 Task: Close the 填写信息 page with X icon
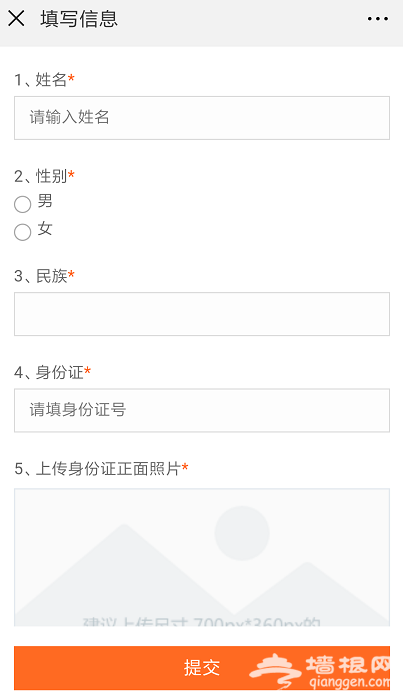click(x=16, y=19)
